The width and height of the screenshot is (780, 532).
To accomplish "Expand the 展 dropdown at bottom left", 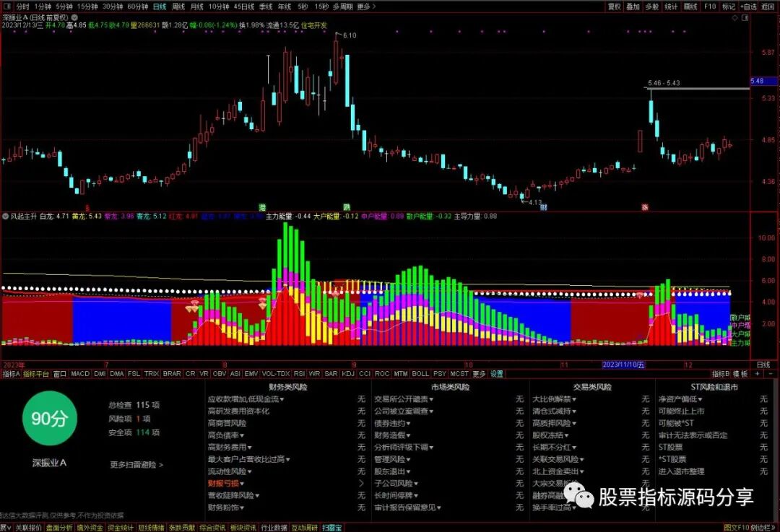I will [x=6, y=528].
